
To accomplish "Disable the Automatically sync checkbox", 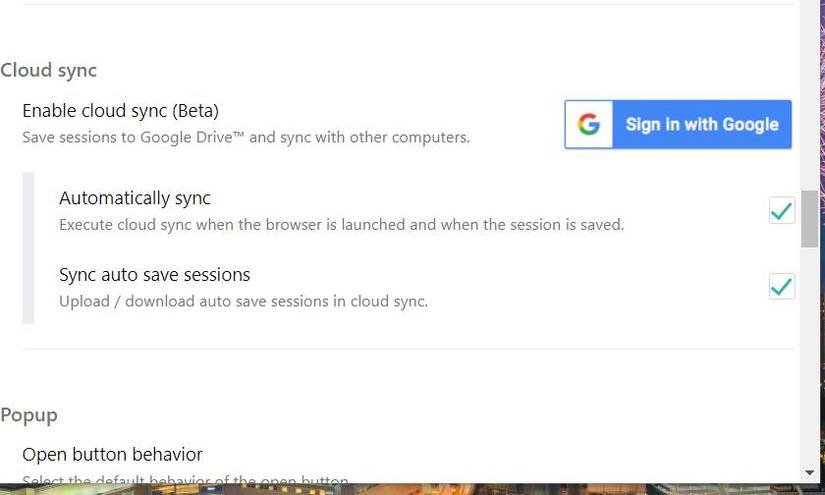I will [x=781, y=210].
